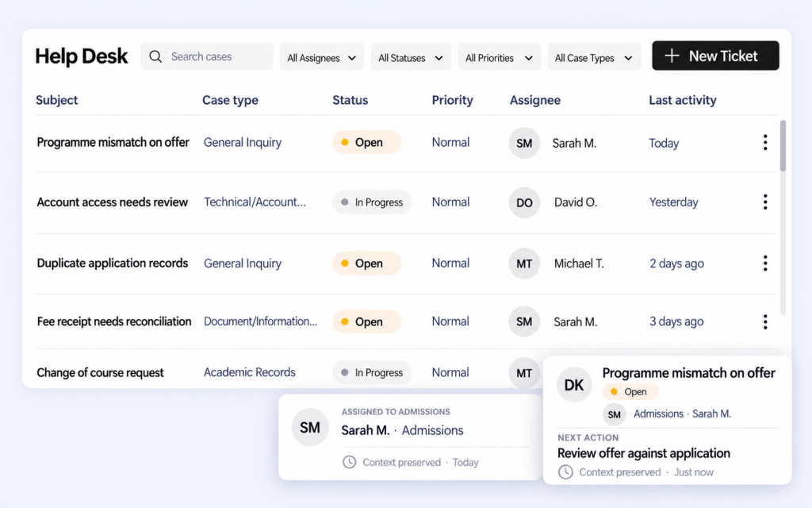Open the All Statuses dropdown

click(411, 56)
